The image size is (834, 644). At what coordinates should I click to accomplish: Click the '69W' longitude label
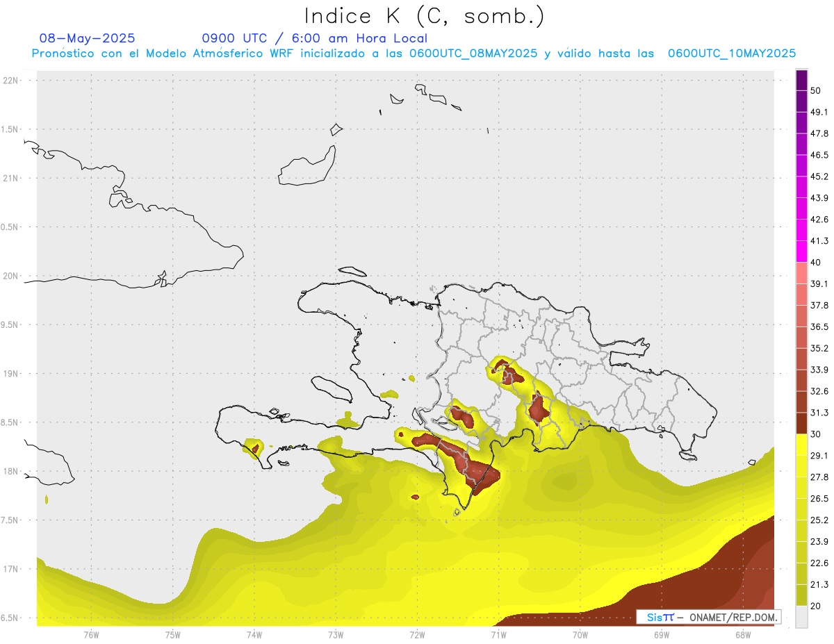tap(662, 635)
